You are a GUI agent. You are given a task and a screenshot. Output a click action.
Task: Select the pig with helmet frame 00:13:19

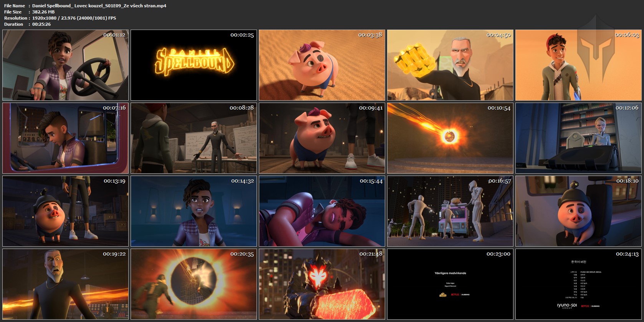point(65,211)
